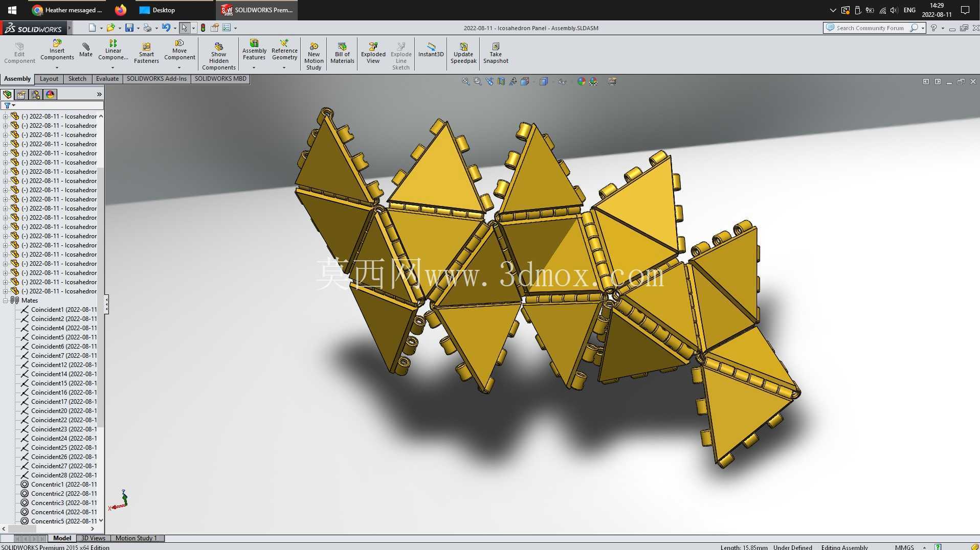The width and height of the screenshot is (980, 550).
Task: Open View Settings monitor icon
Action: 612,81
